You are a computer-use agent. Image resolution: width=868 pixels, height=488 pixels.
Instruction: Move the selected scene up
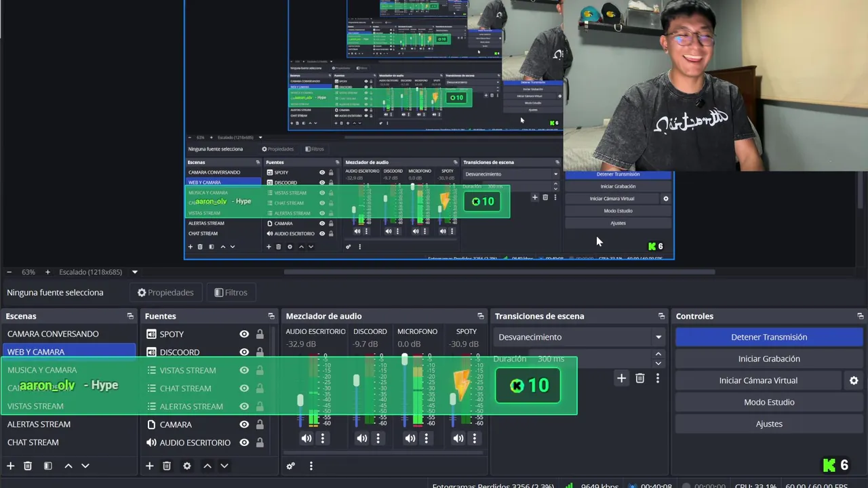click(68, 466)
